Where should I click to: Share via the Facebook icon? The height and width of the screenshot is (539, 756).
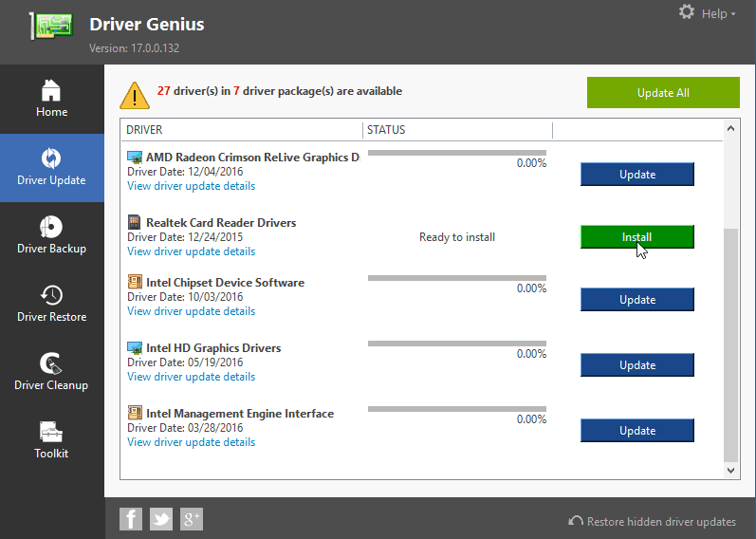pyautogui.click(x=131, y=519)
